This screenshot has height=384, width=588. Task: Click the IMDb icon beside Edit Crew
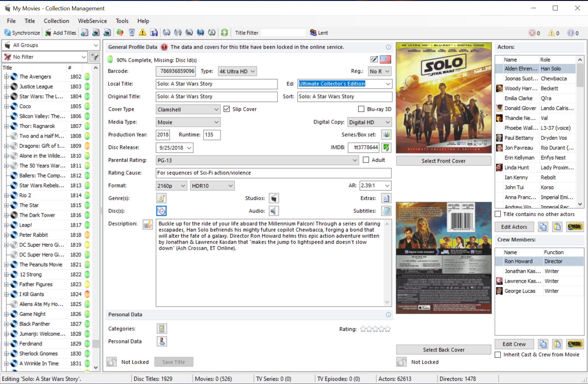point(575,344)
